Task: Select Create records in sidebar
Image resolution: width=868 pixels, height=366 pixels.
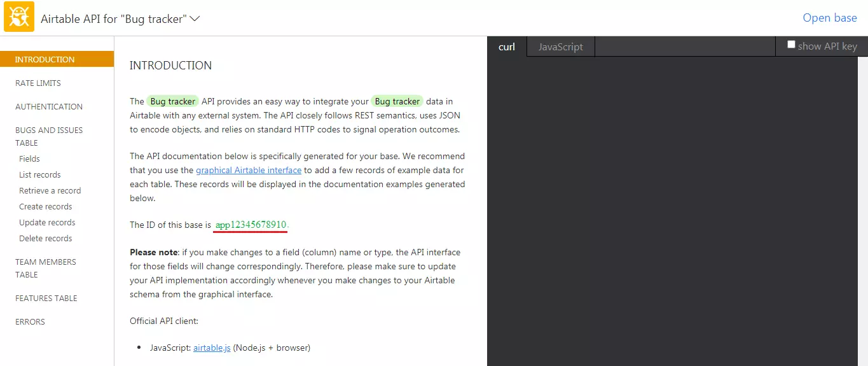Action: point(46,206)
